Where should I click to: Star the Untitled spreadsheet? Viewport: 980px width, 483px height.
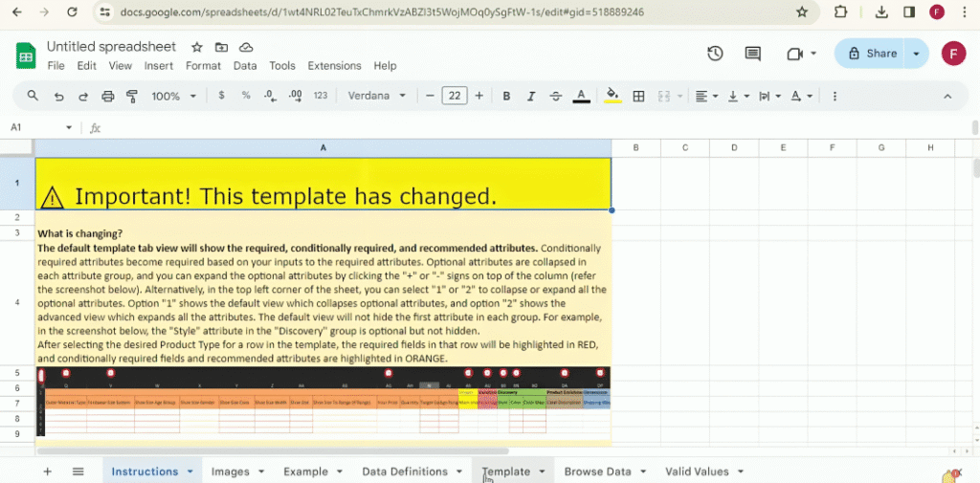pyautogui.click(x=197, y=47)
